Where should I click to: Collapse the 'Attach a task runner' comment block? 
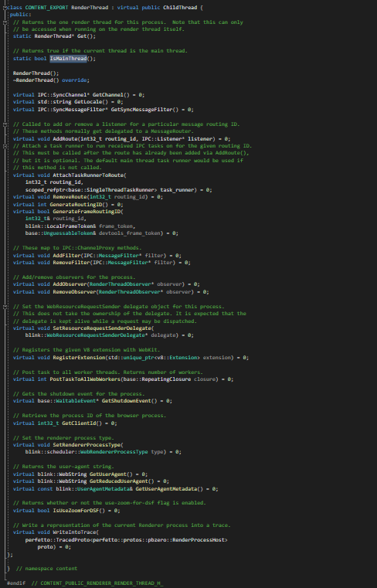tap(5, 146)
